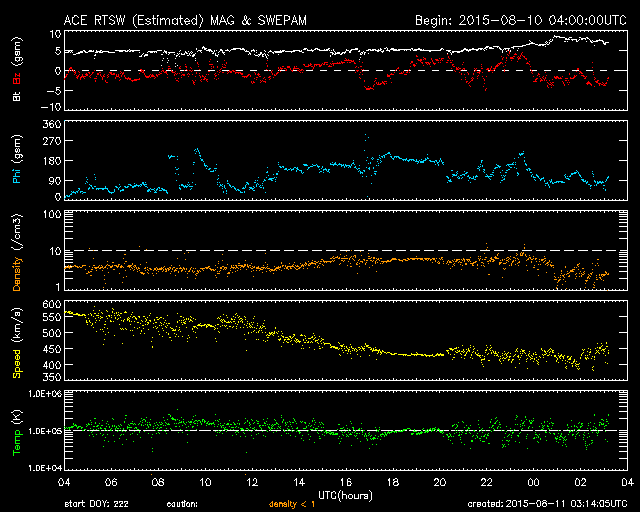Click the created 2015-08-11 timestamp
The image size is (640, 512).
[547, 504]
